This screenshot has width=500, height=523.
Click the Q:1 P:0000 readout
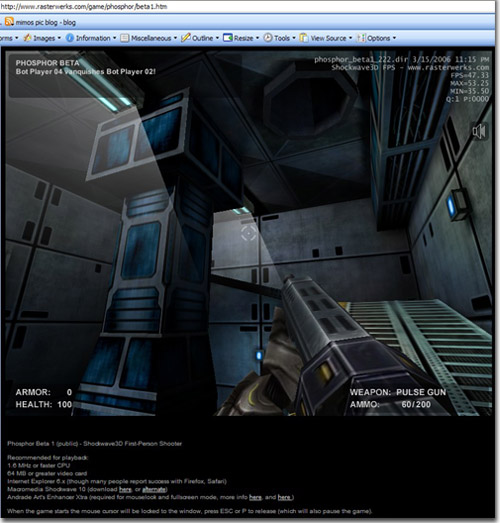(x=467, y=99)
